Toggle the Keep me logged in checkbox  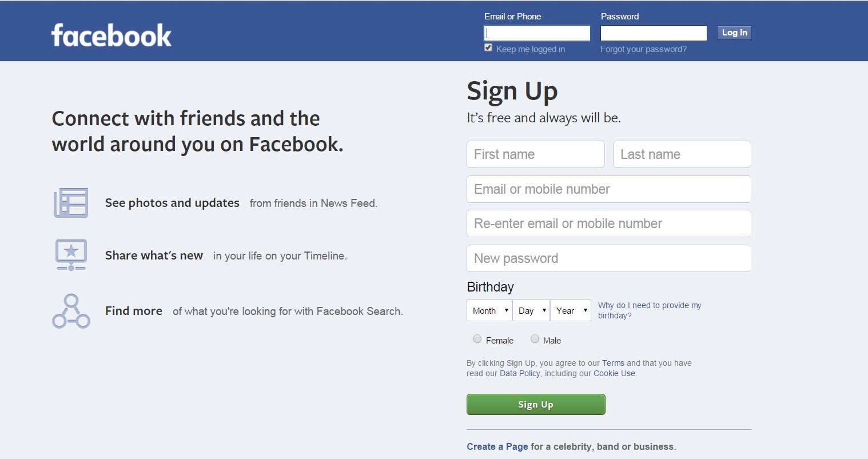click(x=488, y=47)
